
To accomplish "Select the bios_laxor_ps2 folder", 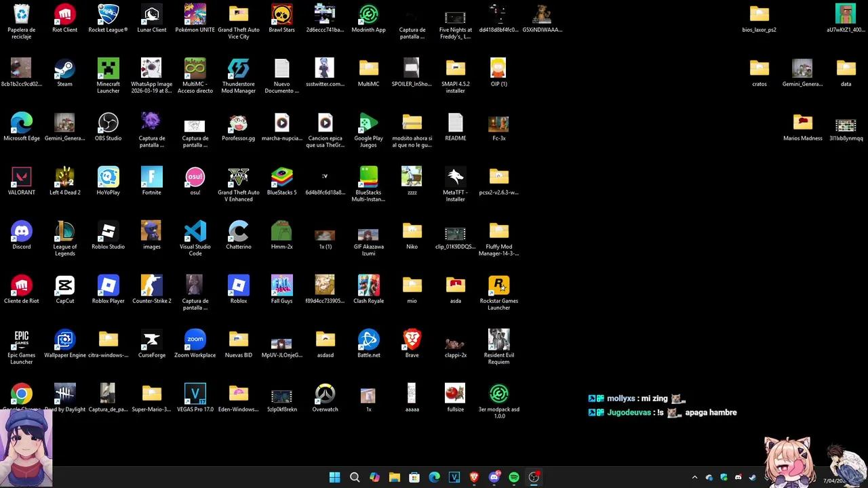I will pyautogui.click(x=759, y=18).
